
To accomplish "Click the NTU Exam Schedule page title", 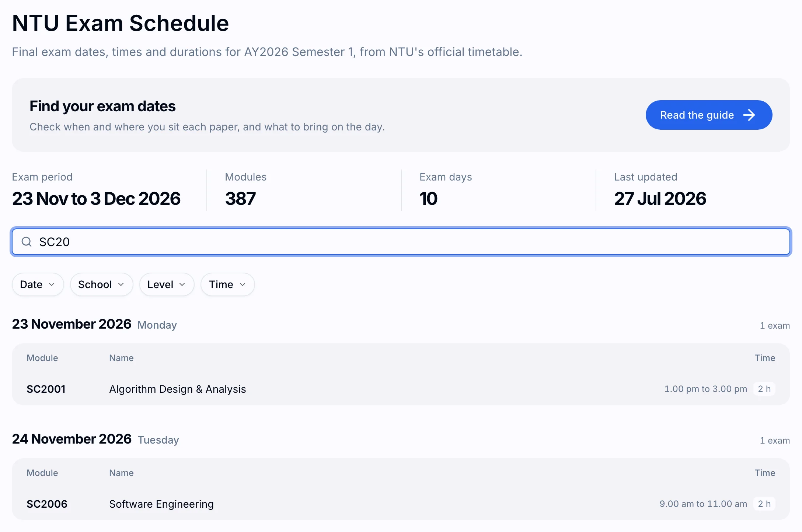I will [x=121, y=23].
